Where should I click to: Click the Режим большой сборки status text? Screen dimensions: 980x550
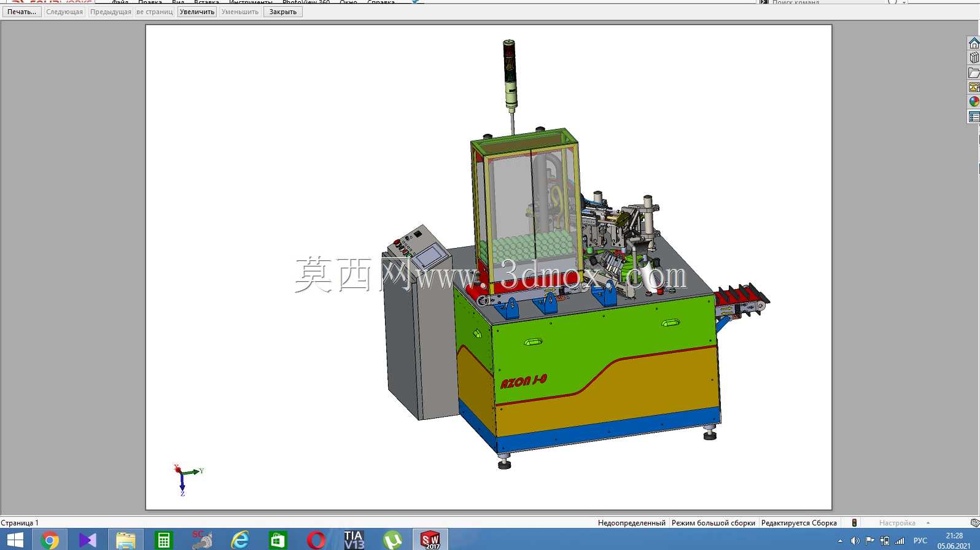714,523
